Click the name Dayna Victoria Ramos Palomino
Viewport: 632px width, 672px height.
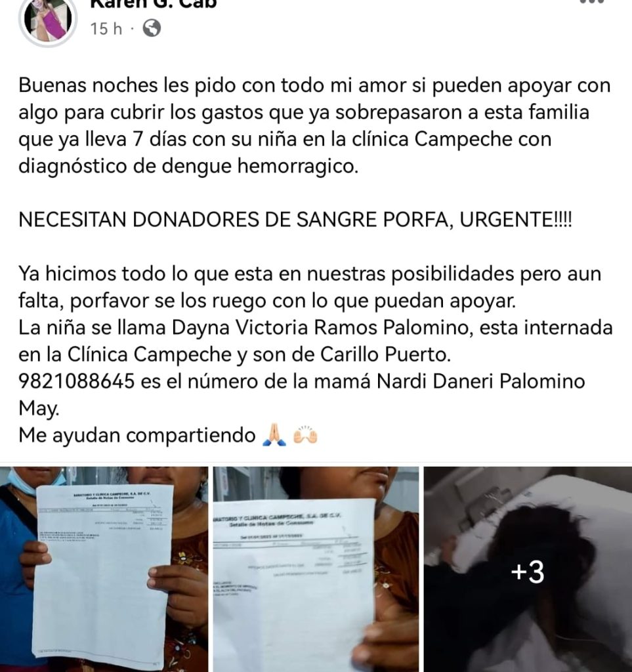[320, 327]
